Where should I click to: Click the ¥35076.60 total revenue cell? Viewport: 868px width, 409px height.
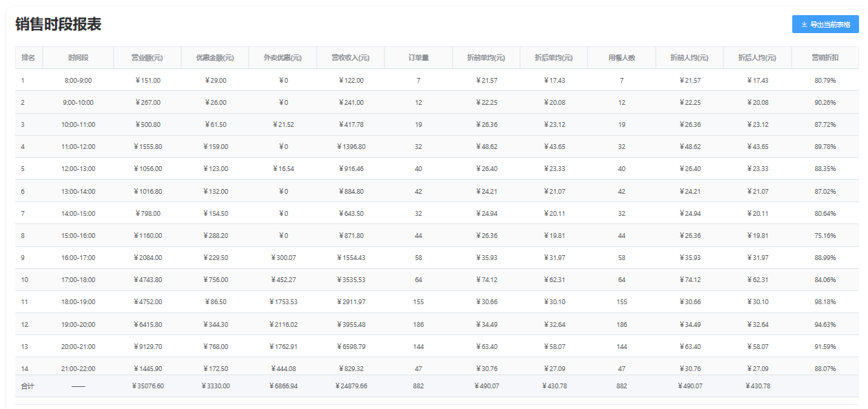coord(147,386)
